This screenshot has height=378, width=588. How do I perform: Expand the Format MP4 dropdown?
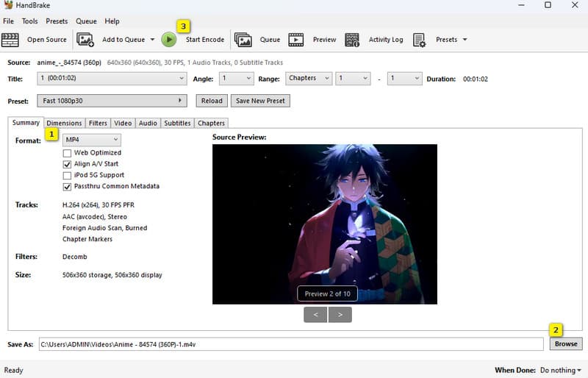click(91, 139)
